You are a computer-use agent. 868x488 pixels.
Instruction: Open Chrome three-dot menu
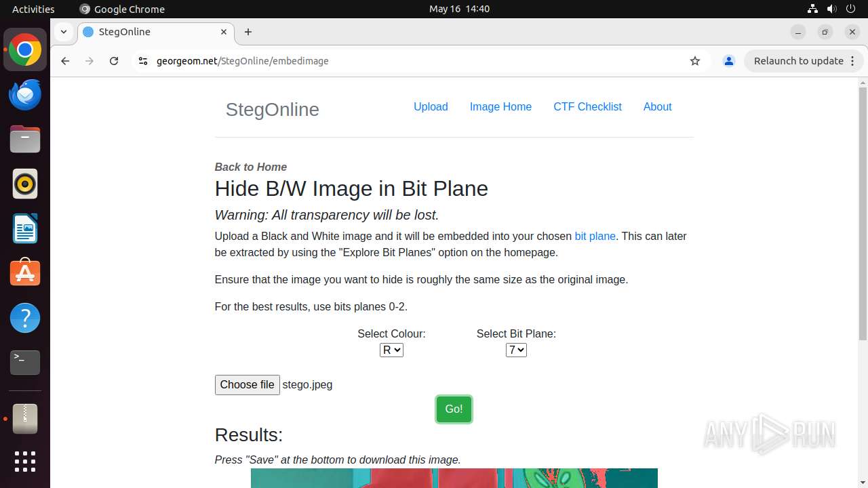(x=853, y=61)
